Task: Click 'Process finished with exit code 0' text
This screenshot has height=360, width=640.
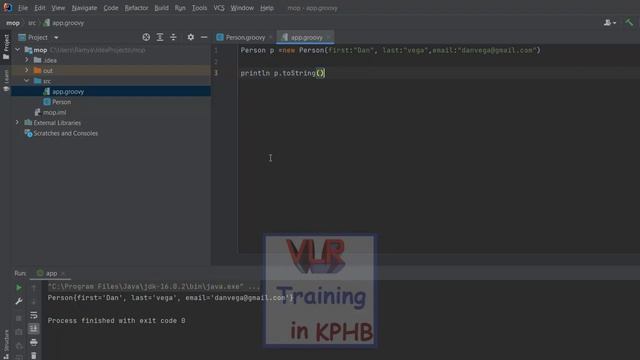Action: 116,320
